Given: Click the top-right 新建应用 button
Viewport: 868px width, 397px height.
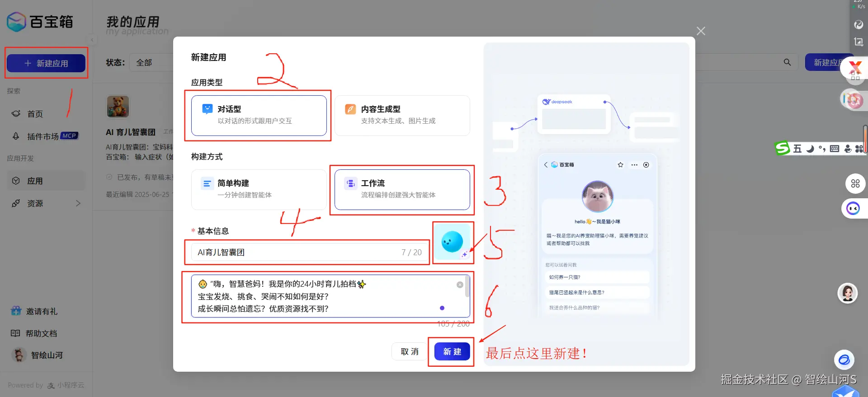Looking at the screenshot, I should click(829, 62).
